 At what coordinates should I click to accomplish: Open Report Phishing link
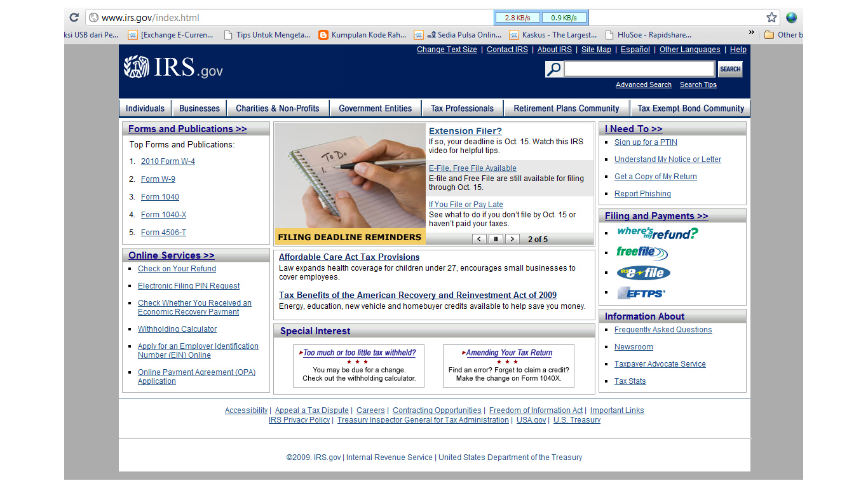coord(642,194)
